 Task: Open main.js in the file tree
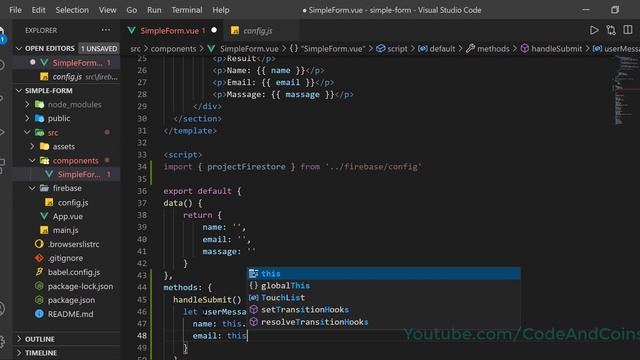(67, 230)
